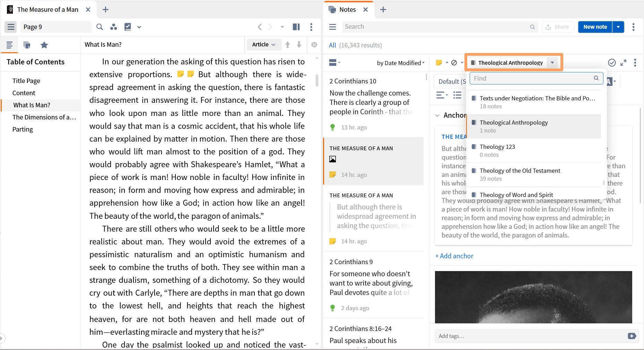
Task: Open the favorites star sidebar tab
Action: [44, 45]
